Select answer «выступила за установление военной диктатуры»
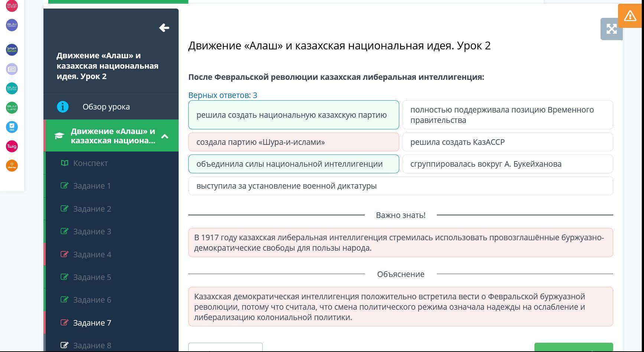644x352 pixels. pyautogui.click(x=401, y=186)
